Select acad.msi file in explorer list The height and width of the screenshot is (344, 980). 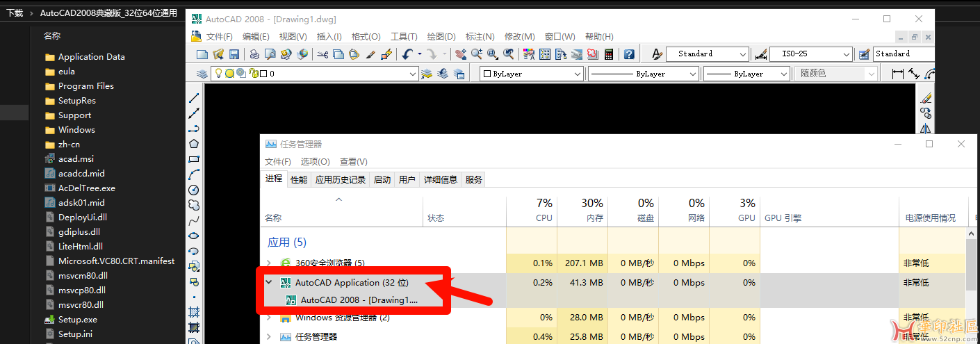[x=76, y=159]
